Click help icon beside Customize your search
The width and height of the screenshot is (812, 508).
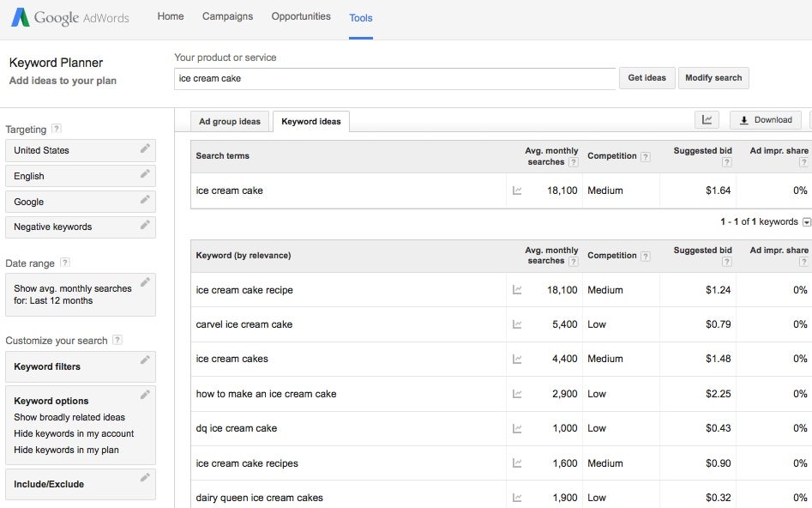click(117, 340)
